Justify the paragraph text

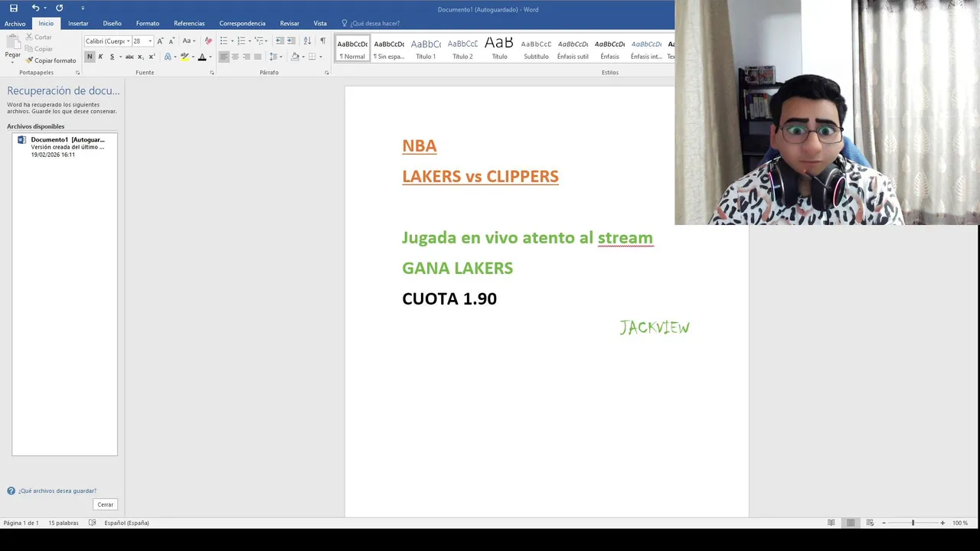click(257, 57)
